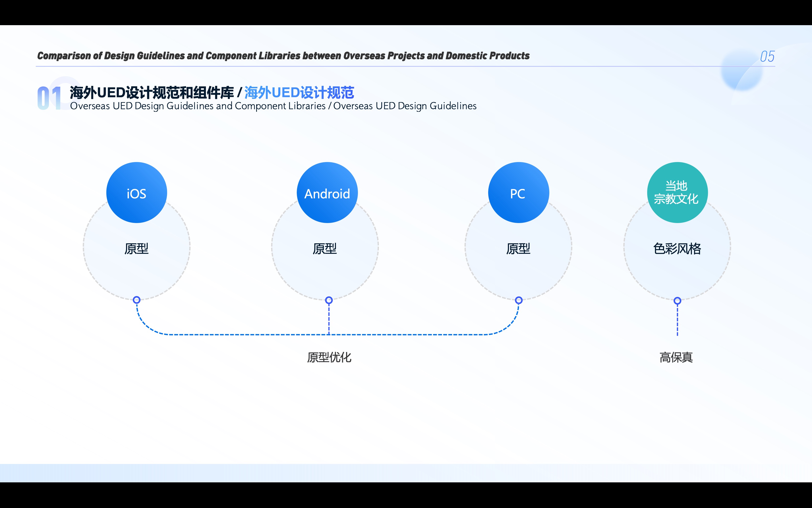Viewport: 812px width, 508px height.
Task: Select 原型 text under the iOS circle
Action: click(136, 249)
